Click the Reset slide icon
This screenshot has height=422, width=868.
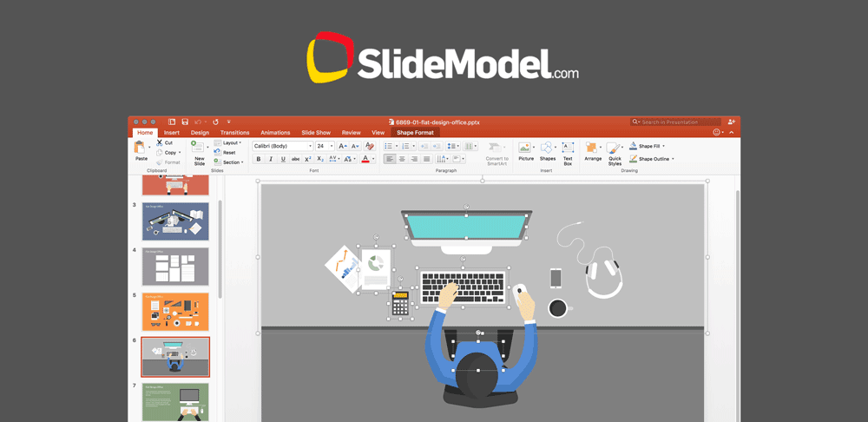click(218, 152)
